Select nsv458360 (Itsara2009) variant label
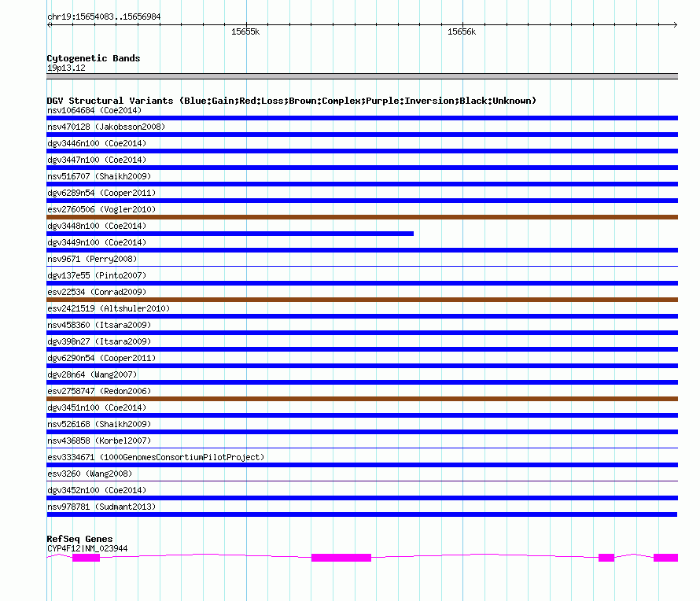The image size is (700, 601). tap(99, 325)
